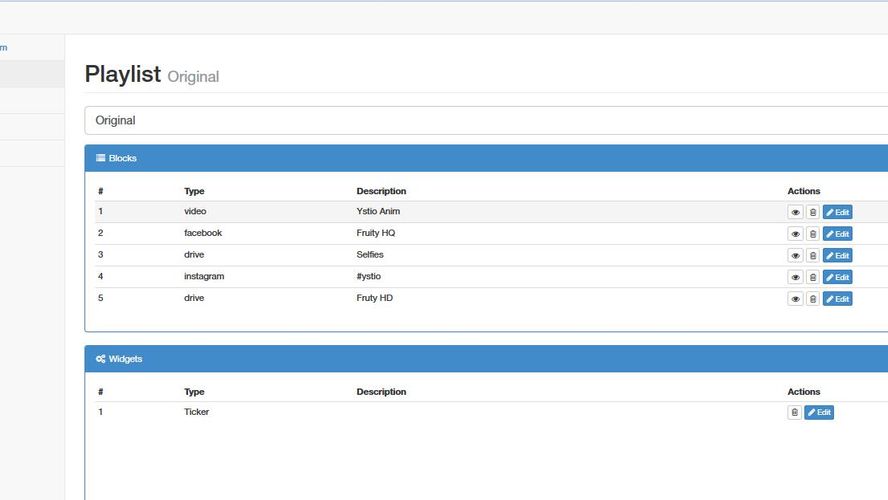Click the Ticker type cell
The image size is (888, 500).
[x=196, y=412]
